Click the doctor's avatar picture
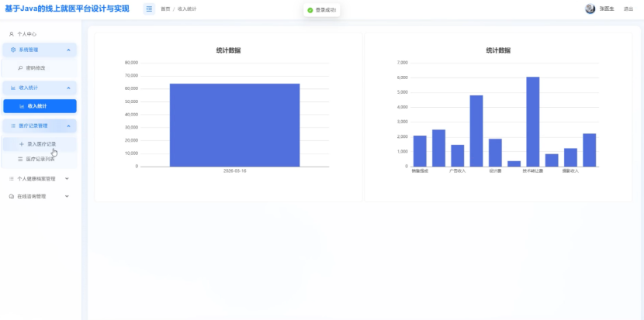 point(590,9)
